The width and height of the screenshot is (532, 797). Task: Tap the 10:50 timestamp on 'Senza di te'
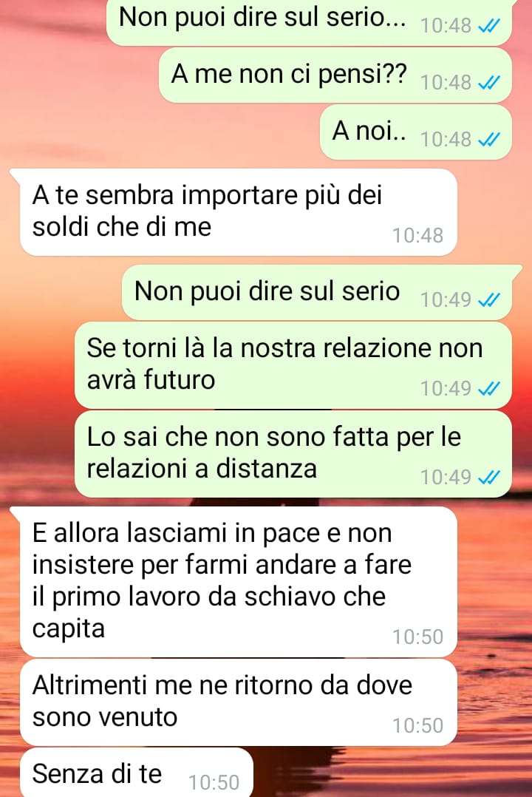coord(214,782)
